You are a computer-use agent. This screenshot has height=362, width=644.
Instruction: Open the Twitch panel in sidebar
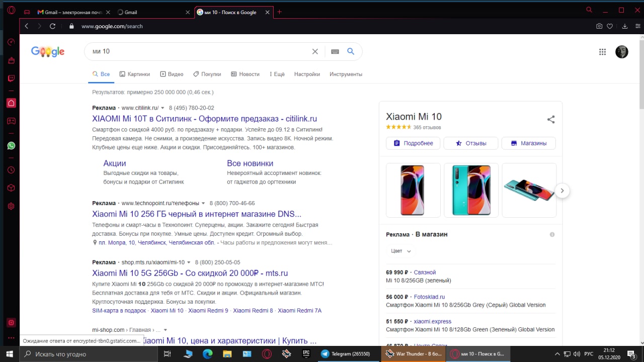tap(11, 78)
